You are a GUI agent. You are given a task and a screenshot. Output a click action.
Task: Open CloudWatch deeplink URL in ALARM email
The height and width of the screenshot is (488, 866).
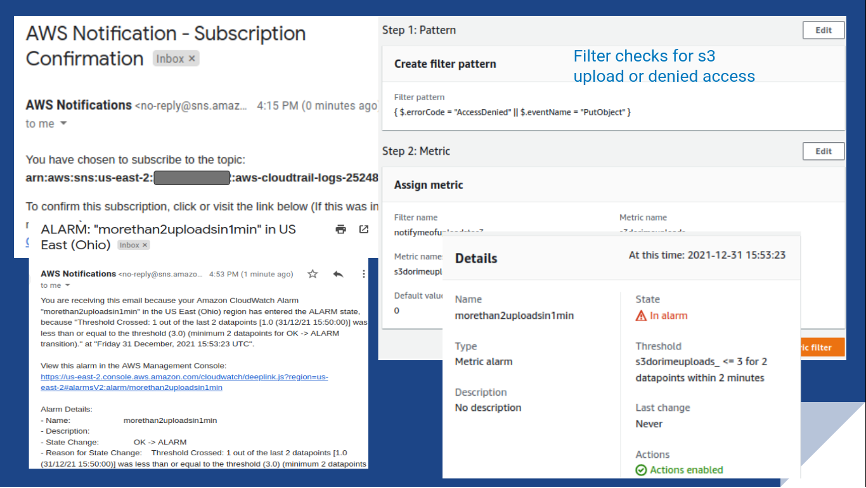[184, 382]
